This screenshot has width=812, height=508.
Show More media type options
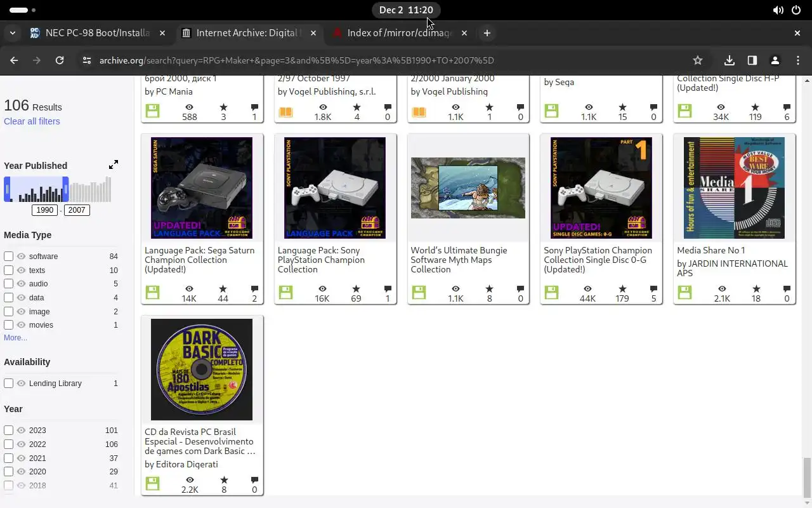click(15, 338)
